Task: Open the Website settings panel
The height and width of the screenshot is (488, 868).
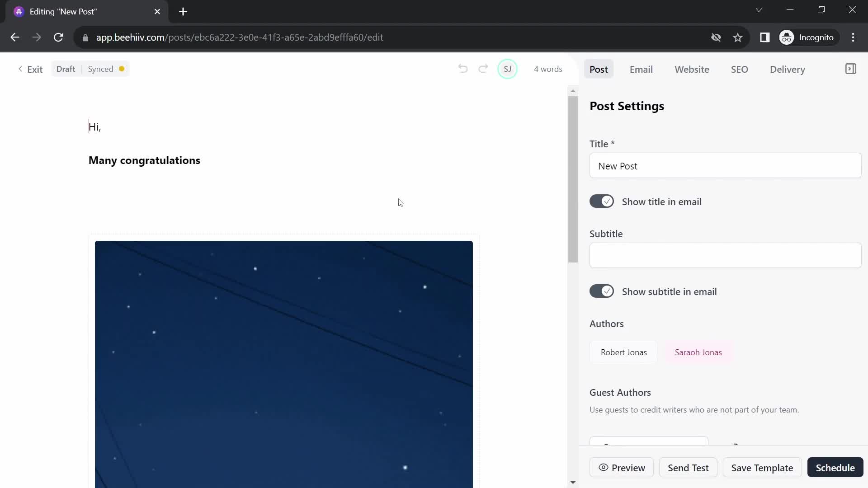Action: pyautogui.click(x=692, y=69)
